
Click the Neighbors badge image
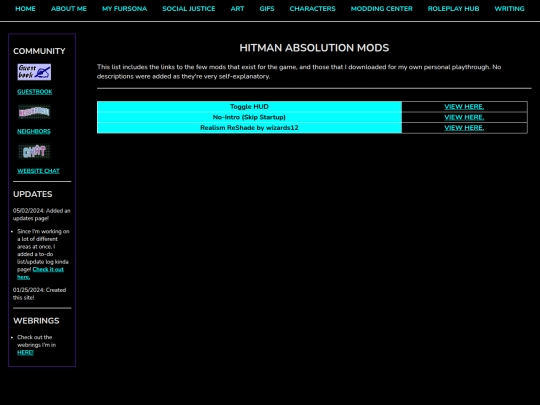tap(34, 112)
